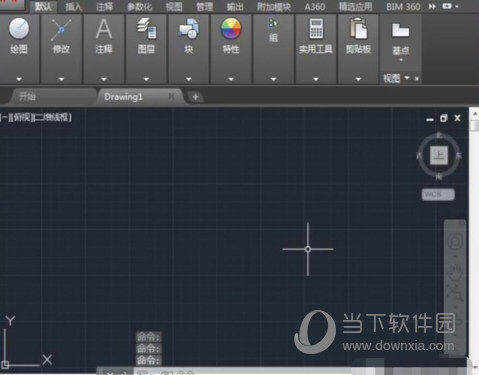
Task: Expand the 块 panel dropdown arrow
Action: point(189,79)
